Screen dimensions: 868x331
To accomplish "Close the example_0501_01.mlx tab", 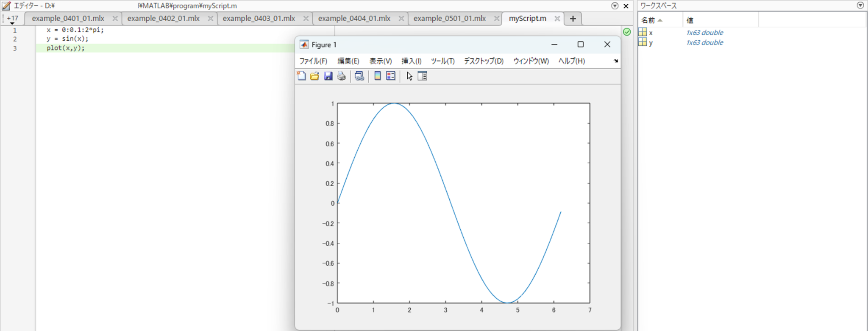I will [496, 19].
